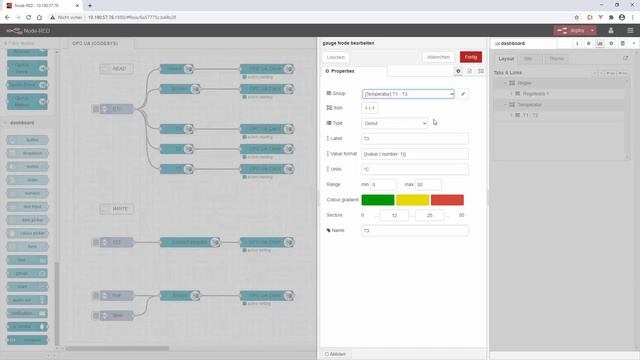
Task: Open the Type dropdown set to Donut
Action: (x=394, y=123)
